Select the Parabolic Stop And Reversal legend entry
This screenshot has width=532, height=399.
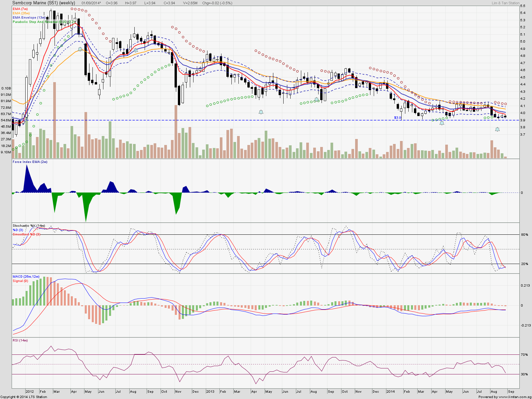point(44,22)
